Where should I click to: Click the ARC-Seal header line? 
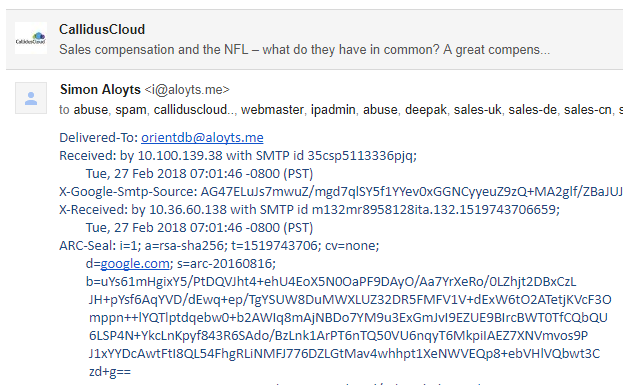point(219,246)
